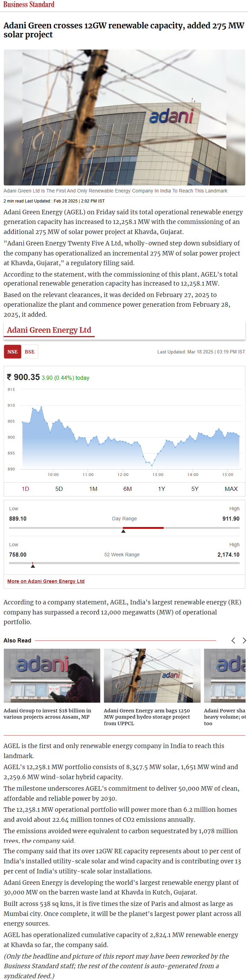Click the Business Standard logo
The width and height of the screenshot is (248, 980).
pos(29,5)
